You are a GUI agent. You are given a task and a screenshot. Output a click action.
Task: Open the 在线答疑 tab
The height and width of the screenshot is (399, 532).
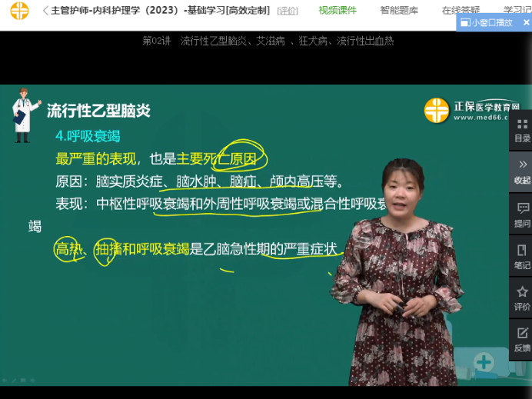tap(461, 11)
